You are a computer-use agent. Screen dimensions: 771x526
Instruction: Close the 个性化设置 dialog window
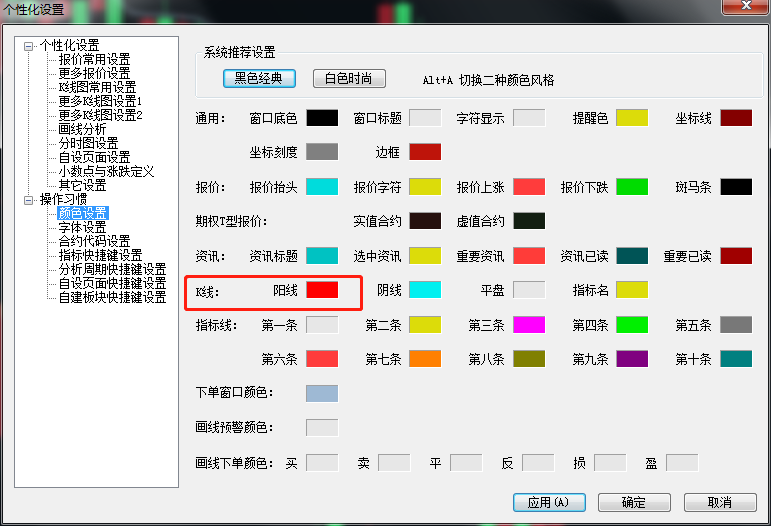744,8
